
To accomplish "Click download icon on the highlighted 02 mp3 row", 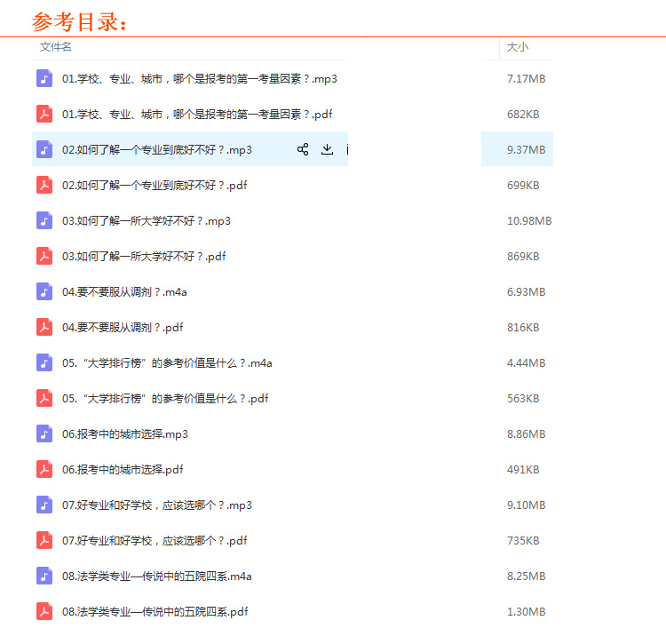I will (x=327, y=149).
